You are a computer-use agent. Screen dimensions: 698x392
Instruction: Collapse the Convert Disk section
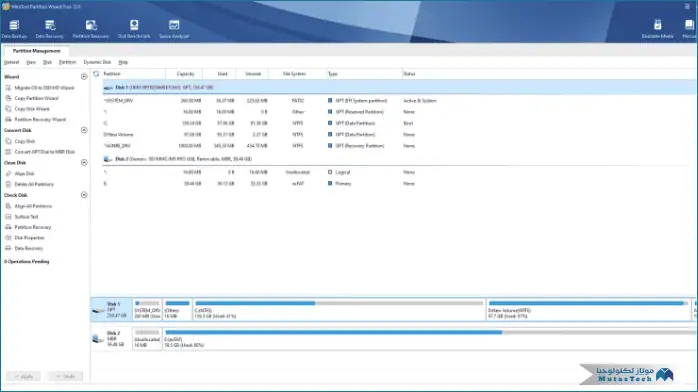pyautogui.click(x=84, y=130)
